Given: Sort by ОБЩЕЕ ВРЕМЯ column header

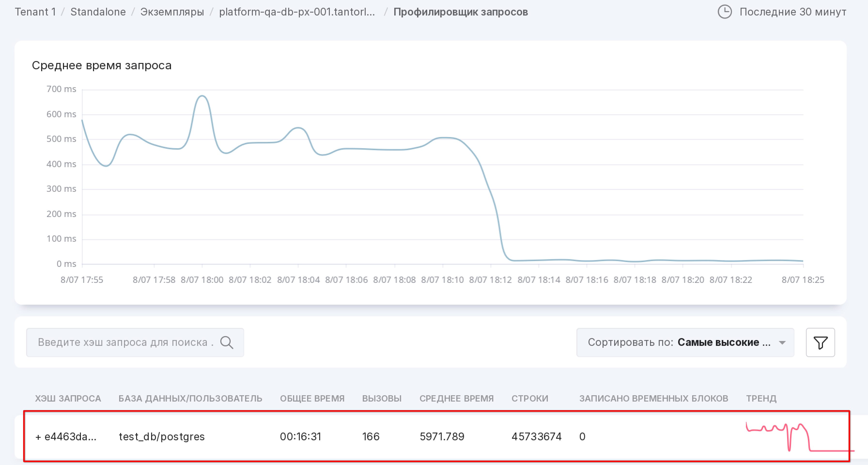Looking at the screenshot, I should click(x=312, y=398).
